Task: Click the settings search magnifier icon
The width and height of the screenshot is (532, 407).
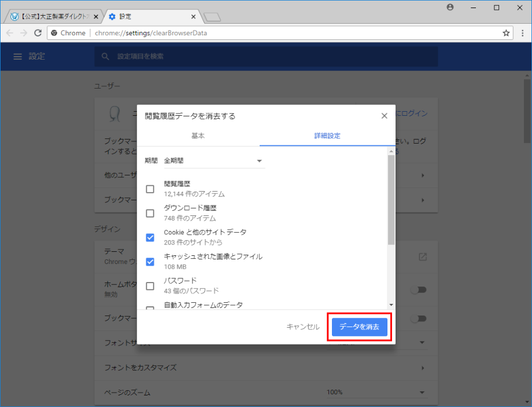Action: pos(105,56)
